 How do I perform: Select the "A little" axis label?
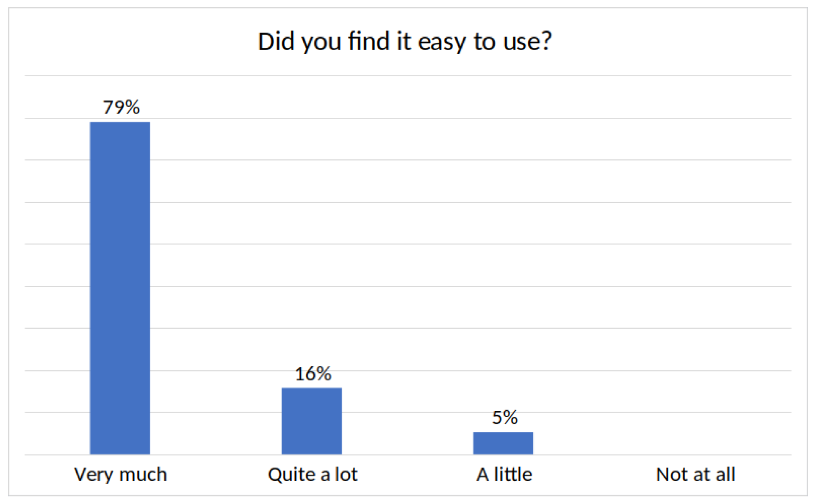point(504,474)
